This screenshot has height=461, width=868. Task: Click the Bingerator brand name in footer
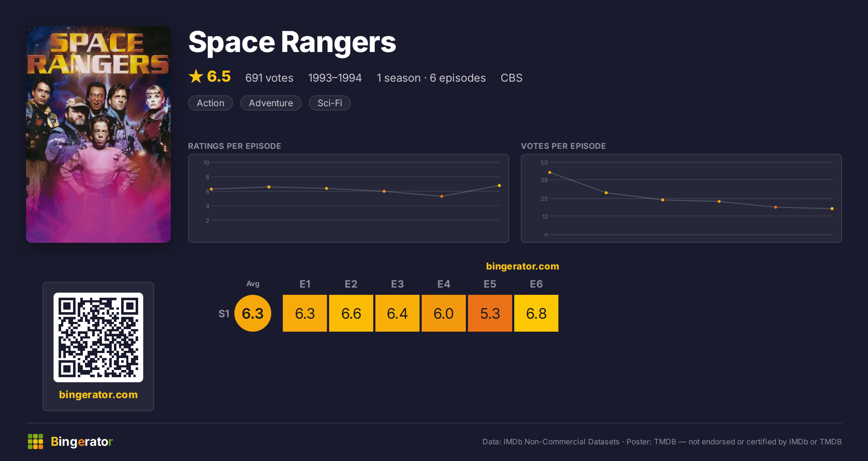click(82, 441)
